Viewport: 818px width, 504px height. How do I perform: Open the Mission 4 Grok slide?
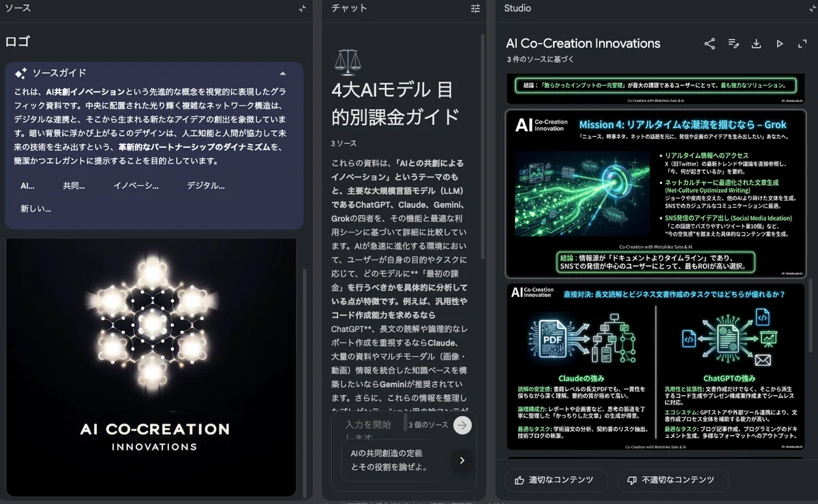[x=656, y=193]
